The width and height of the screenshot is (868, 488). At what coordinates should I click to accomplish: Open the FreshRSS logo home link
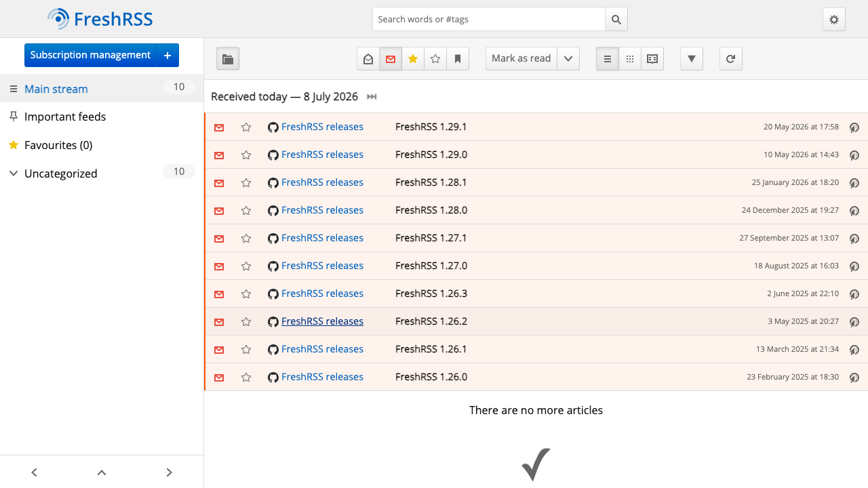[100, 19]
